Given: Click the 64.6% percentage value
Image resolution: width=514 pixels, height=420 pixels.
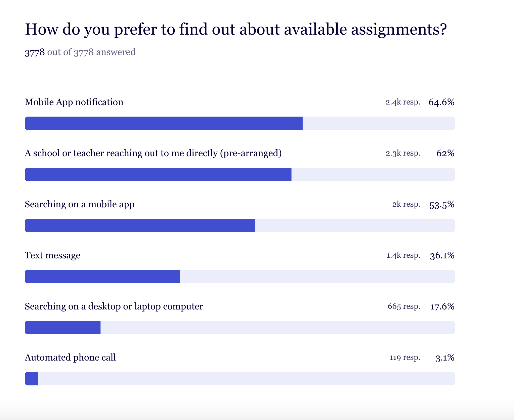Looking at the screenshot, I should point(441,102).
